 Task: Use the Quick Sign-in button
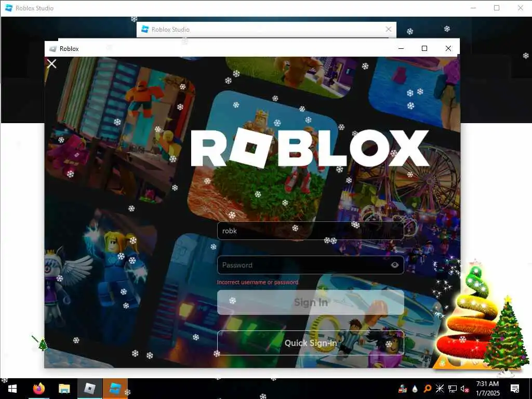[311, 343]
